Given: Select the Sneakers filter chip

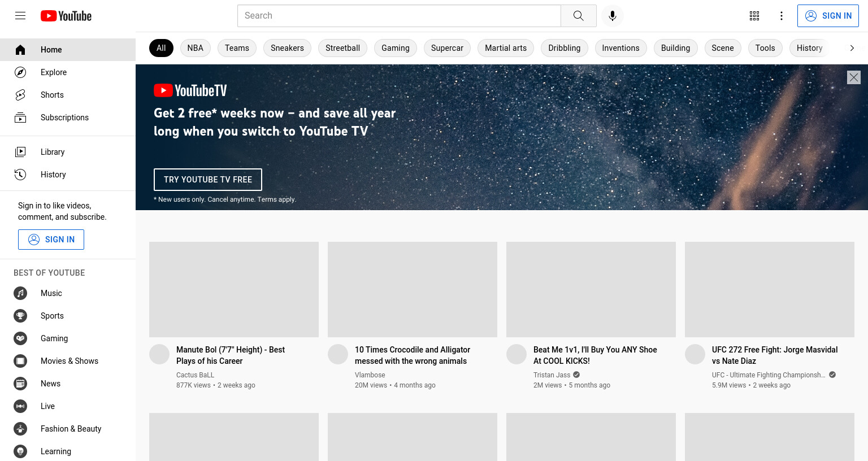Looking at the screenshot, I should tap(287, 48).
